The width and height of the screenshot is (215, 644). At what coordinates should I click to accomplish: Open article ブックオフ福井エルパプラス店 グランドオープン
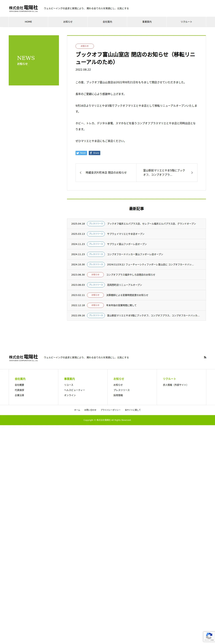[x=151, y=224]
